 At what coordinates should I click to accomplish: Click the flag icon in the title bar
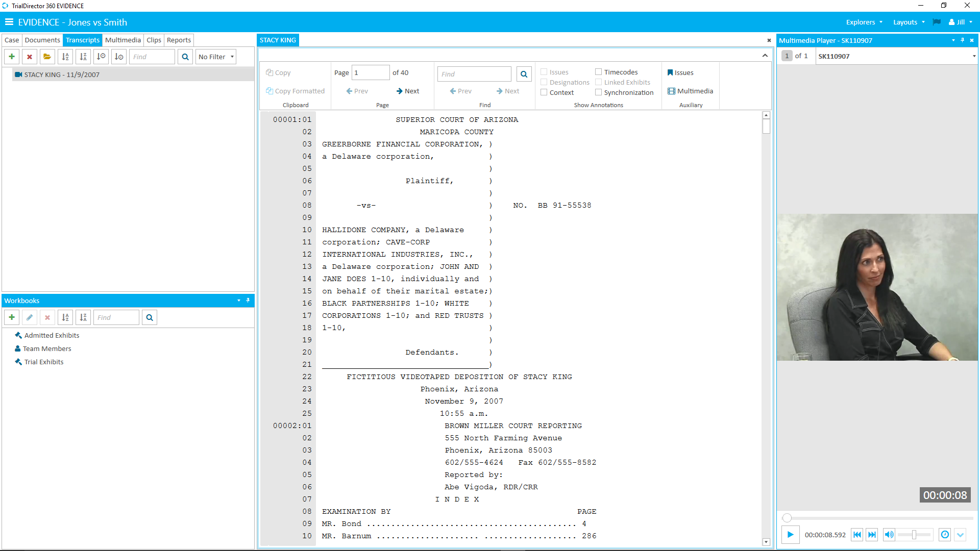tap(937, 22)
